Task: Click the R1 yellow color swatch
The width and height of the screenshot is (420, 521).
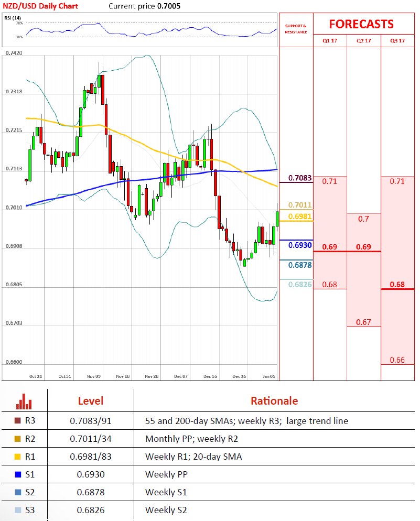Action: 18,457
